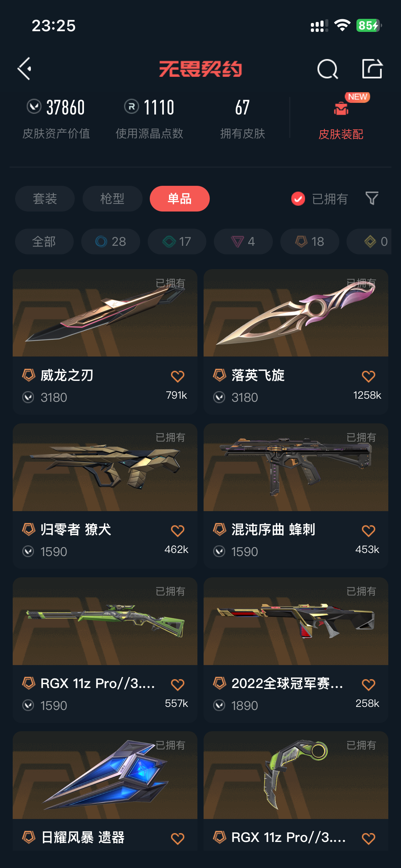
Task: Open the 日耀风暴 遗器 skin thumbnail
Action: pyautogui.click(x=105, y=775)
